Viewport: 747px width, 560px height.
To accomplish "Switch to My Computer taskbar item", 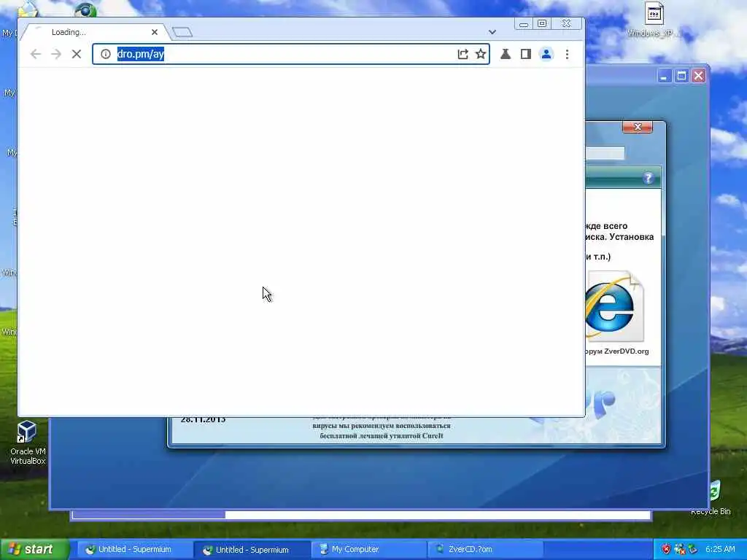I will pyautogui.click(x=368, y=549).
